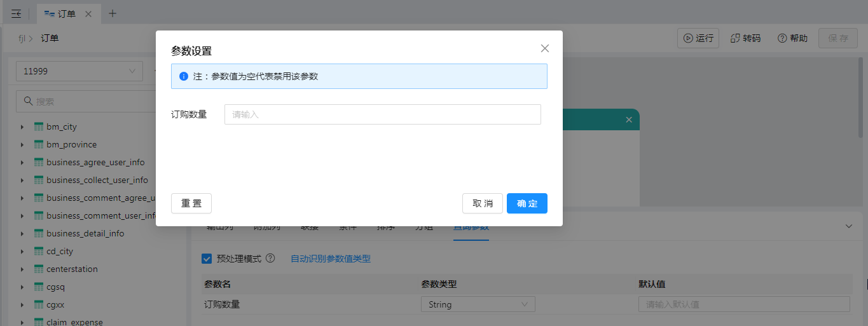Click the 取消 button

(482, 203)
